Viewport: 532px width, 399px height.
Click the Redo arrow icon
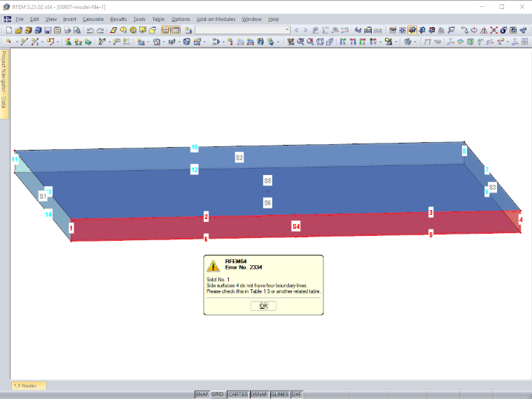point(100,30)
